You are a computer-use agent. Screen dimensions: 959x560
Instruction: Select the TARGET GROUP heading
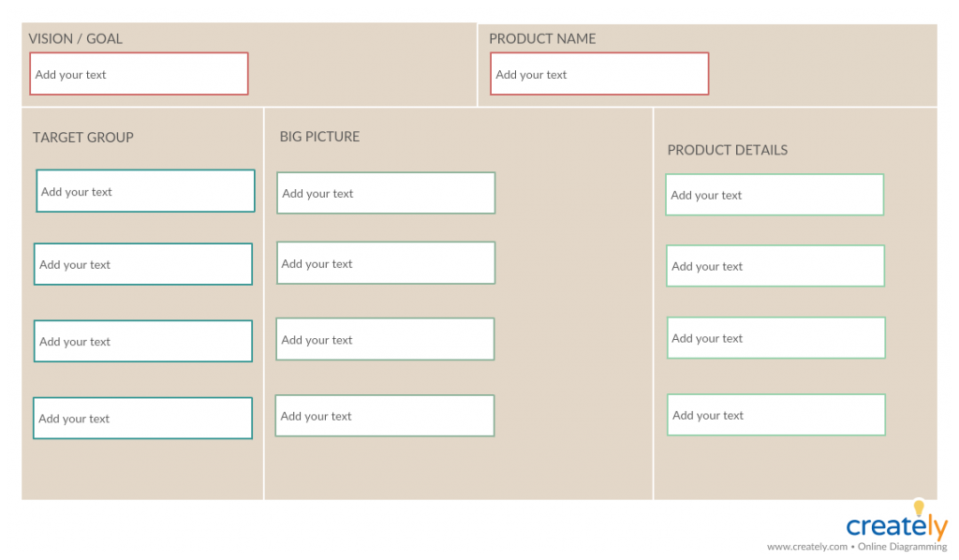tap(83, 138)
